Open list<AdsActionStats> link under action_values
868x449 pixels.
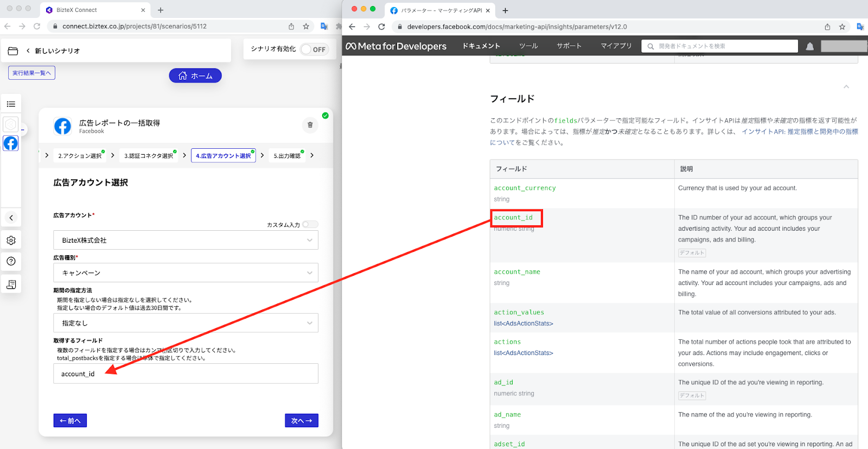coord(524,324)
